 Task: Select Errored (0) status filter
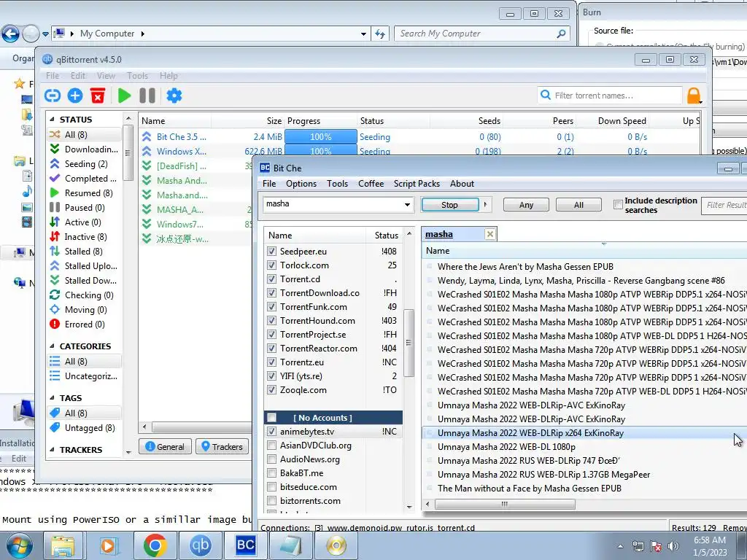pos(86,324)
